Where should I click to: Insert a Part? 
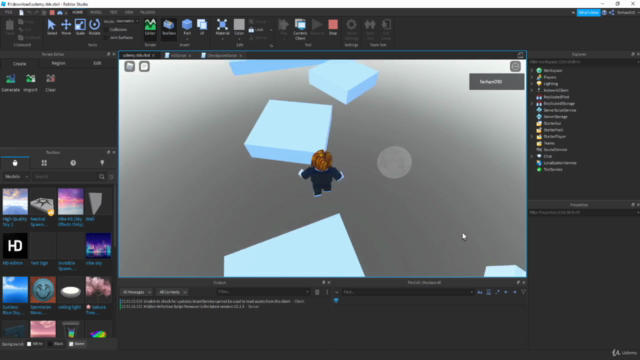[187, 27]
